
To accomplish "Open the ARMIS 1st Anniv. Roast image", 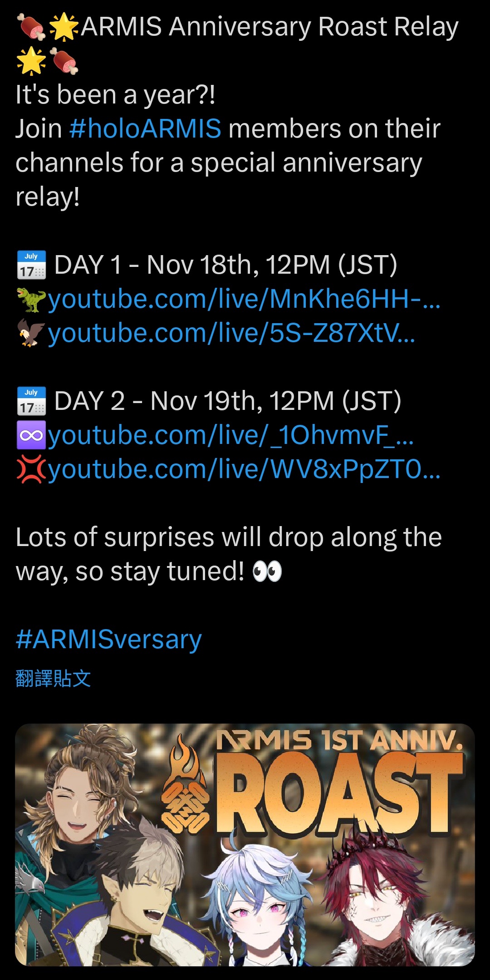I will click(245, 845).
